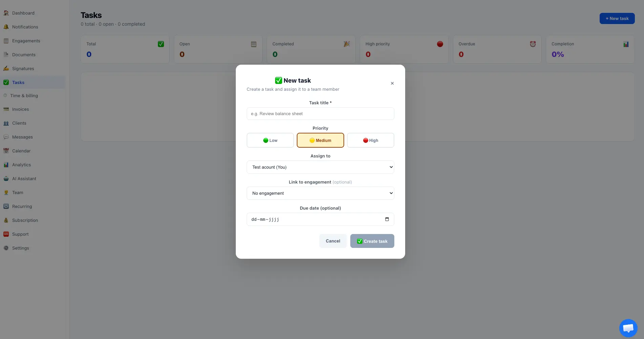644x339 pixels.
Task: Switch priority to High
Action: [x=370, y=140]
